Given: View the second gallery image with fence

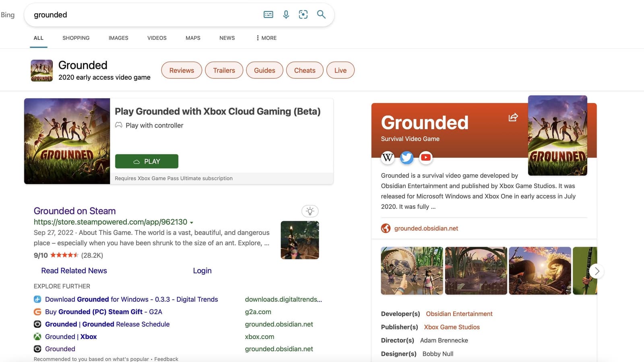Looking at the screenshot, I should [x=476, y=271].
